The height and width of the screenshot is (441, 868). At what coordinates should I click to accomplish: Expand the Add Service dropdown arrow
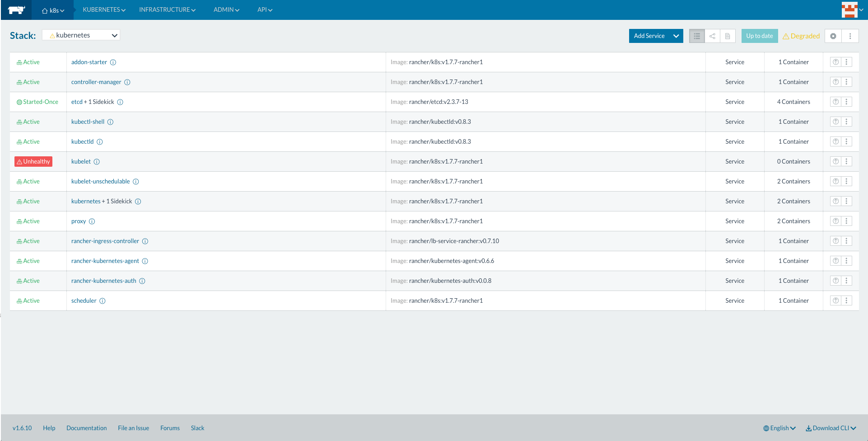tap(676, 36)
